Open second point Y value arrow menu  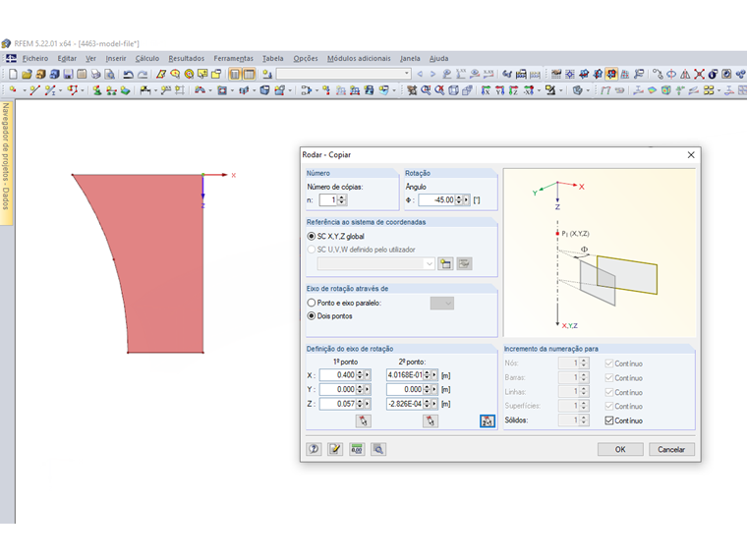click(x=434, y=389)
